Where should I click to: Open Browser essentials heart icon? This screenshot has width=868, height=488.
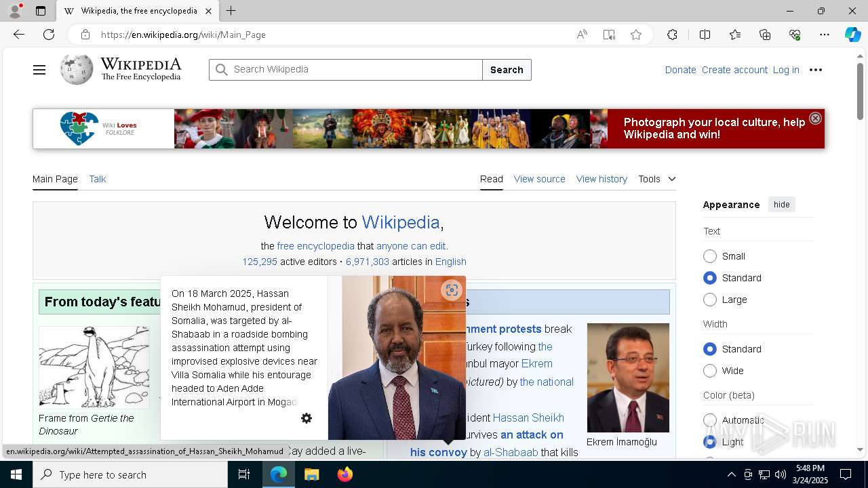[x=795, y=35]
